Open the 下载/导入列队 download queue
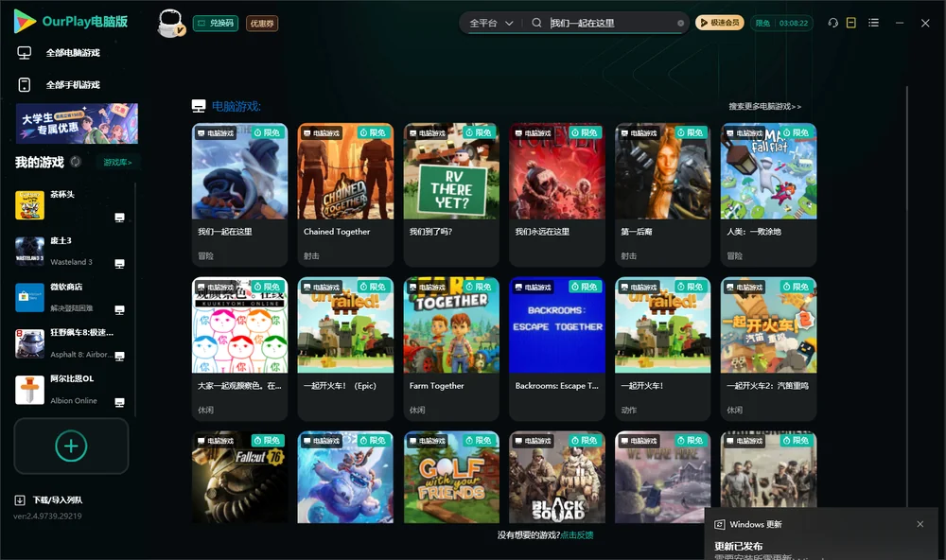The height and width of the screenshot is (560, 946). pos(49,500)
